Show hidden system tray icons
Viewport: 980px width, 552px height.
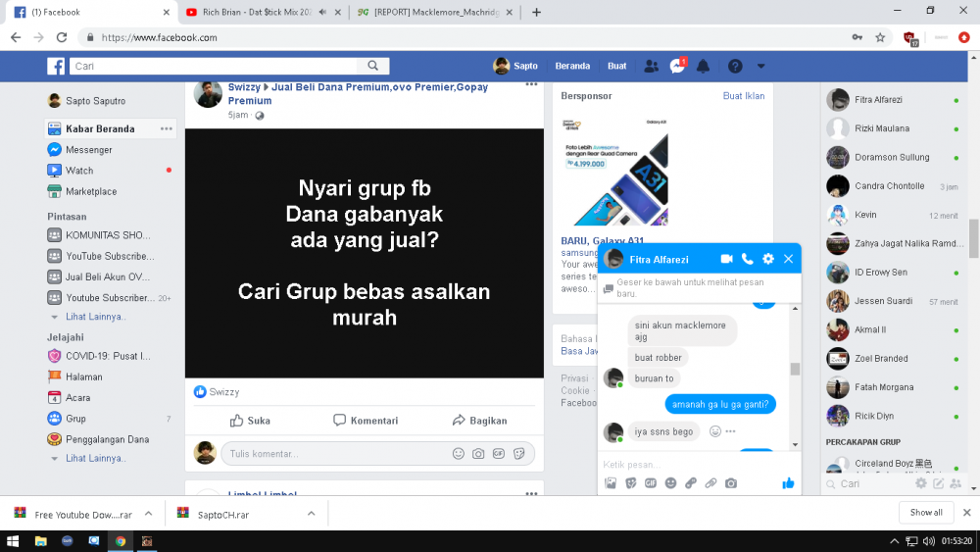(x=894, y=541)
